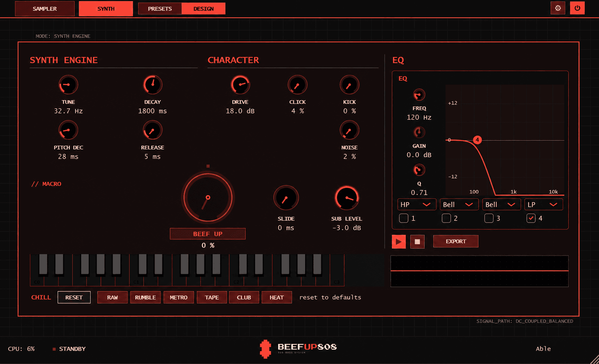Screen dimensions: 599x364
Task: Click the TUNE value 32.7 Hz
Action: click(x=68, y=111)
